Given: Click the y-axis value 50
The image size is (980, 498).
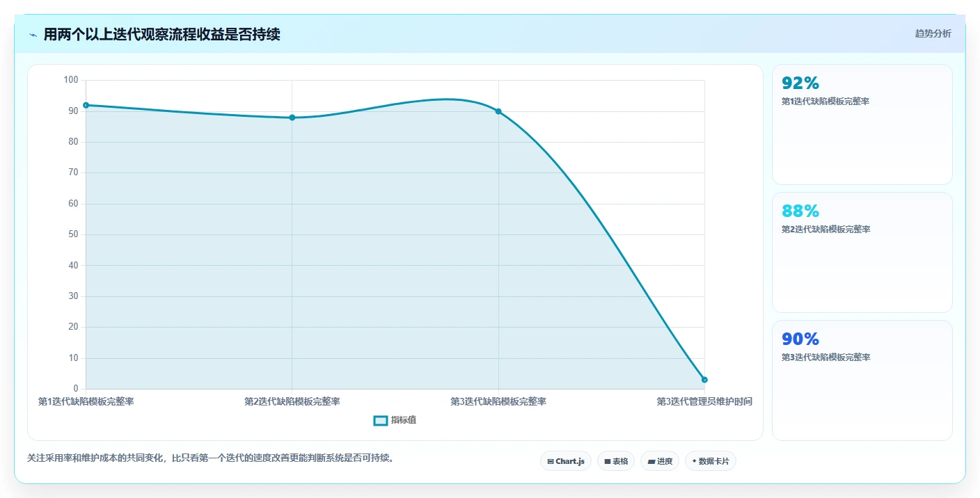Looking at the screenshot, I should (x=73, y=234).
